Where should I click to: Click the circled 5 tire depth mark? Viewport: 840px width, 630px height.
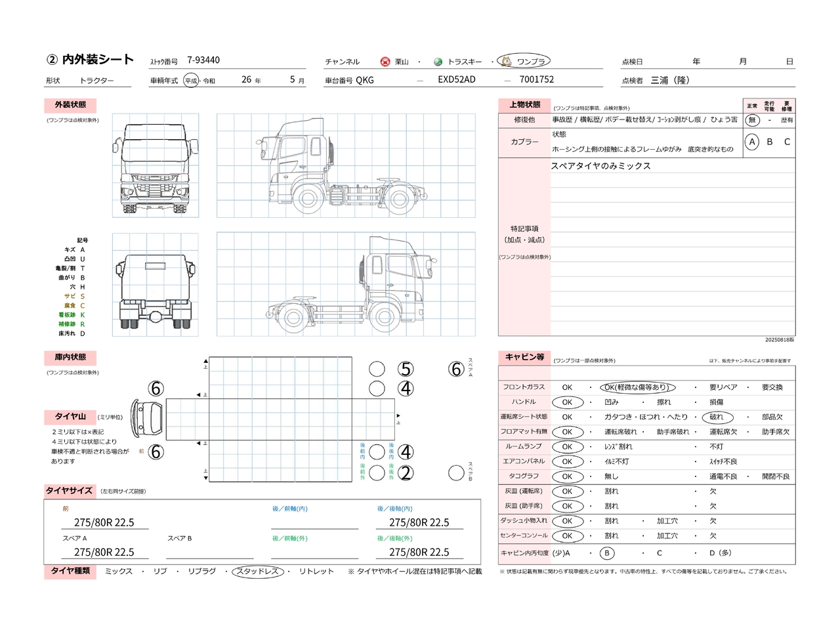(x=406, y=369)
